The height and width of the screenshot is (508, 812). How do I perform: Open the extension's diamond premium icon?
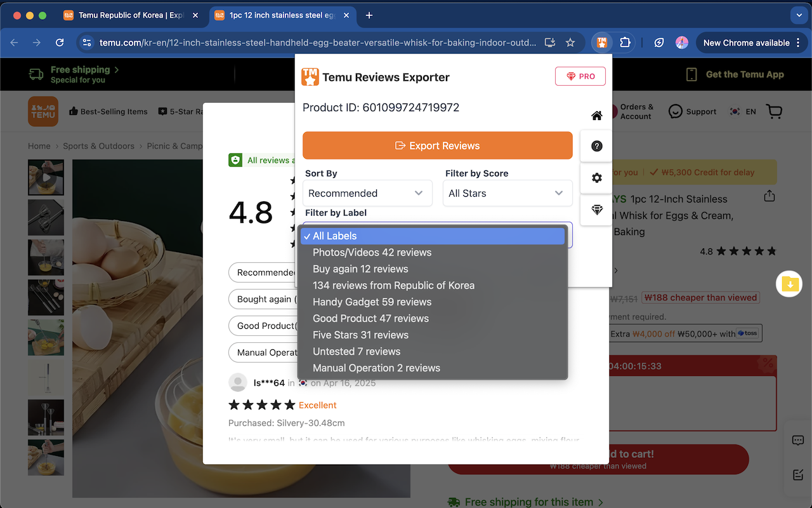click(x=596, y=210)
